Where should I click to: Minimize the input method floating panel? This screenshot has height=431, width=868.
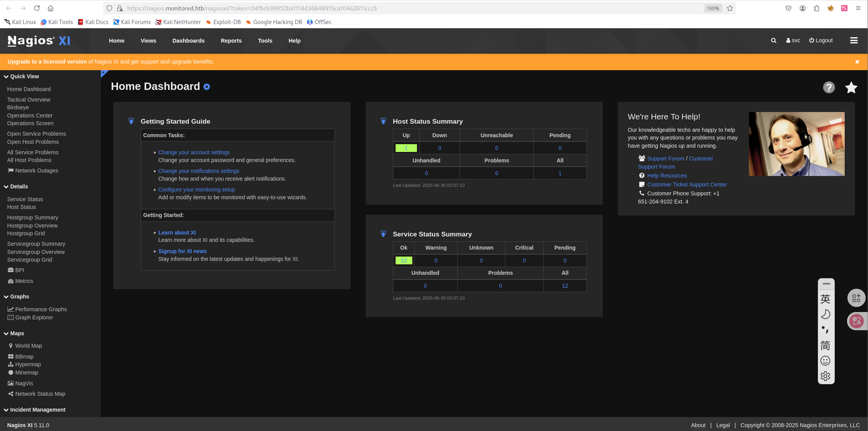pos(826,284)
